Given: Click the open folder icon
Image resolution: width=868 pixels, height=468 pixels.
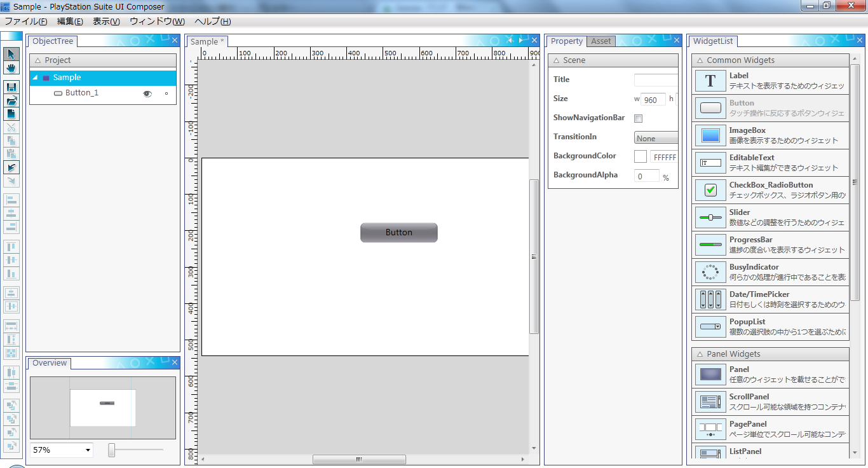Looking at the screenshot, I should [x=11, y=100].
